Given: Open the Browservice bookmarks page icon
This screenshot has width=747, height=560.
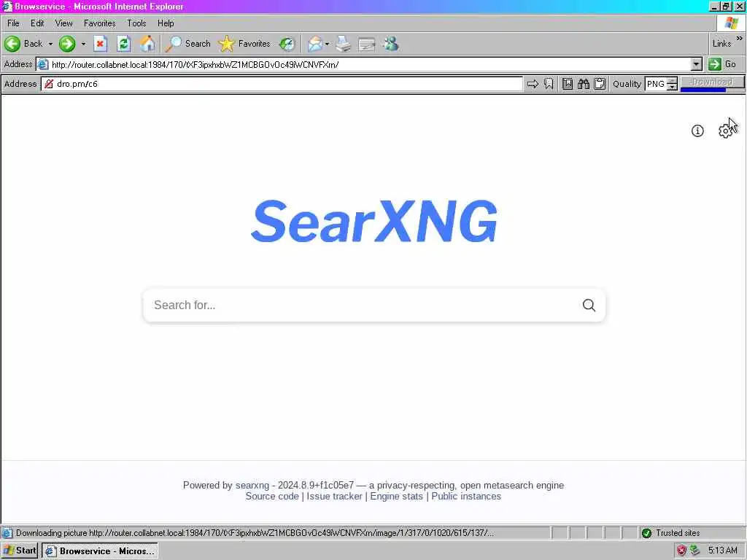Looking at the screenshot, I should point(568,84).
